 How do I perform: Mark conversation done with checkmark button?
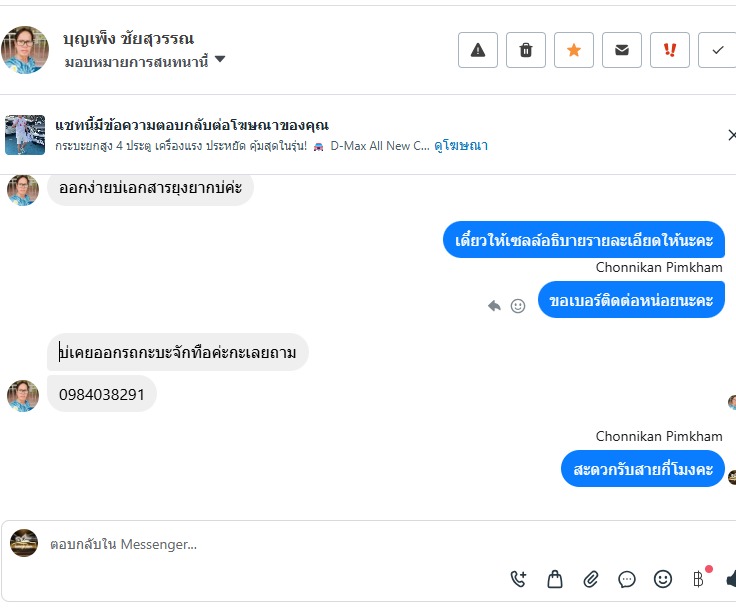[x=717, y=50]
